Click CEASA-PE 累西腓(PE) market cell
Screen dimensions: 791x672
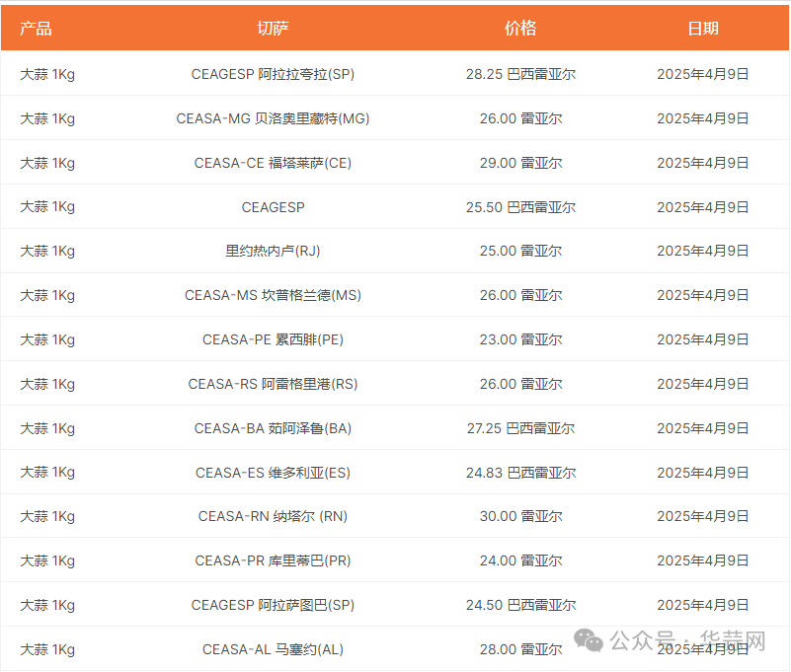pyautogui.click(x=273, y=339)
